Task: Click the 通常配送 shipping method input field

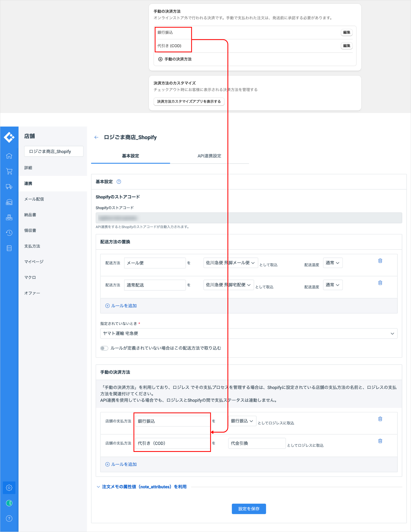Action: (155, 285)
